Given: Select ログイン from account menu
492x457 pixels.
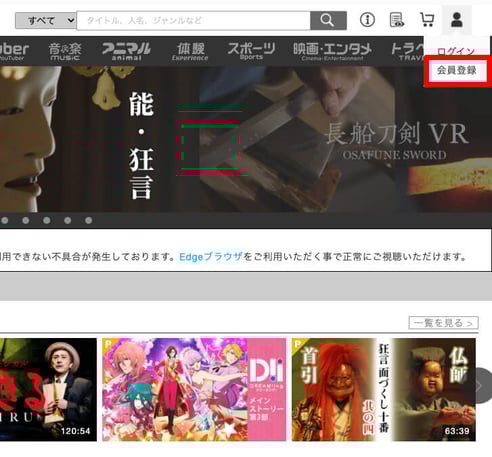Looking at the screenshot, I should 456,51.
